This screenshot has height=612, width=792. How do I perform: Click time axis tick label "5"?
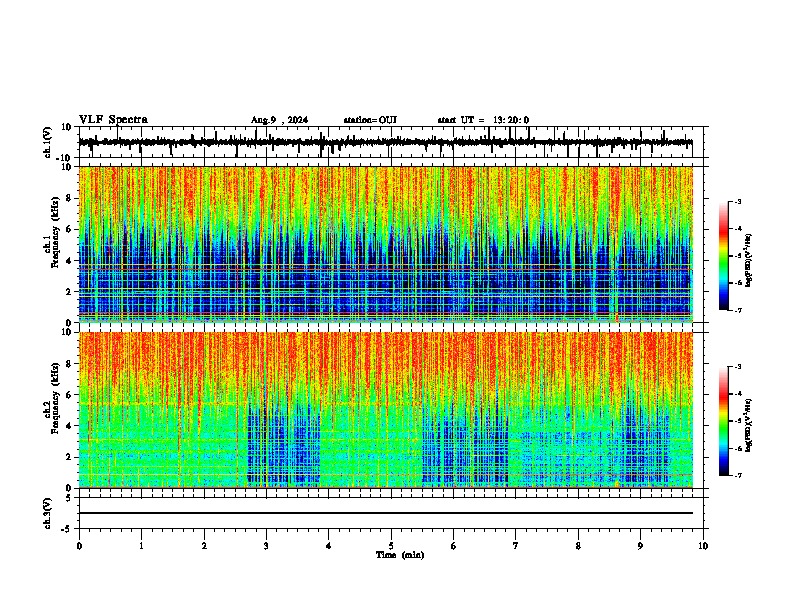391,546
